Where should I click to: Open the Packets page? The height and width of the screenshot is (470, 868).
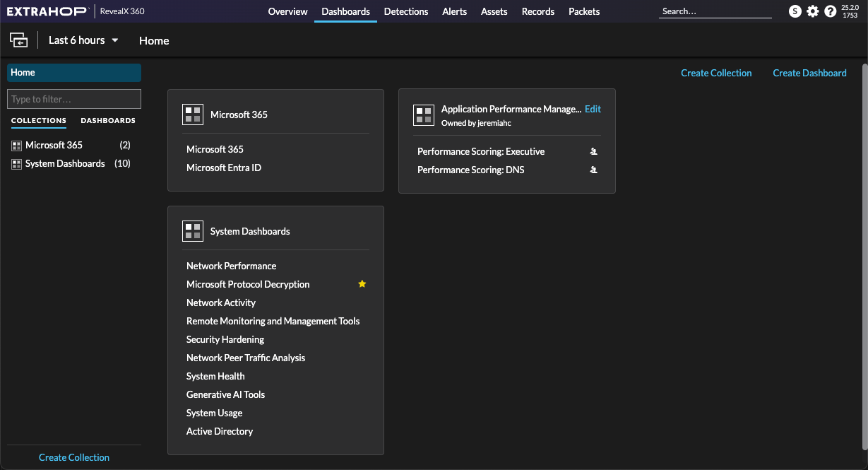click(584, 11)
